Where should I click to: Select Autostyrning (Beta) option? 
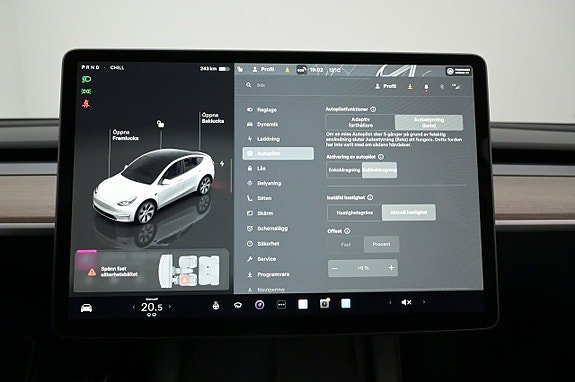point(429,122)
